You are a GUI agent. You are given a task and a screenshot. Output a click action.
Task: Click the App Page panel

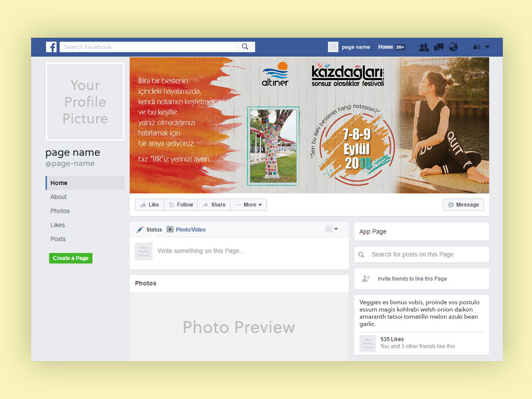click(421, 232)
